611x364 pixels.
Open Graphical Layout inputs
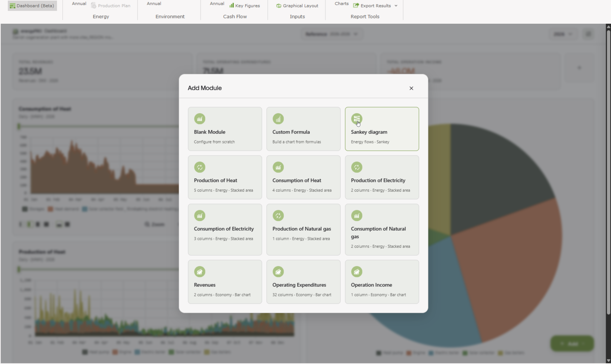point(297,6)
